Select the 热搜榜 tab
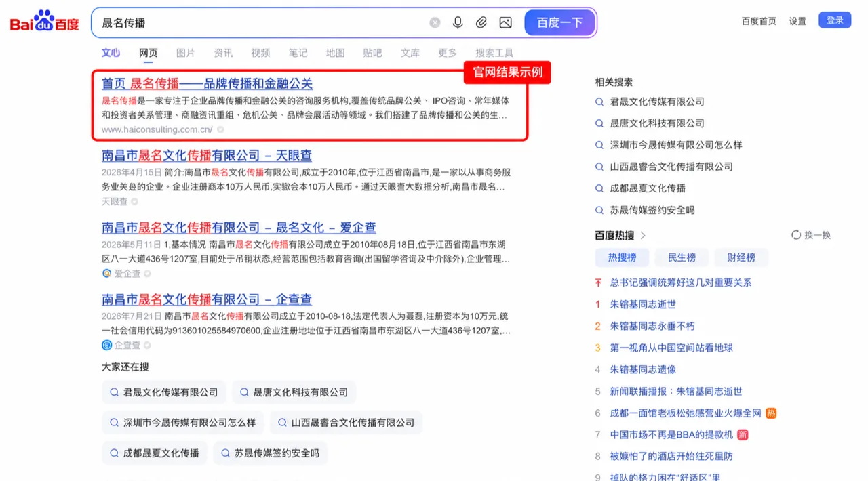Viewport: 868px width, 481px height. click(x=622, y=257)
